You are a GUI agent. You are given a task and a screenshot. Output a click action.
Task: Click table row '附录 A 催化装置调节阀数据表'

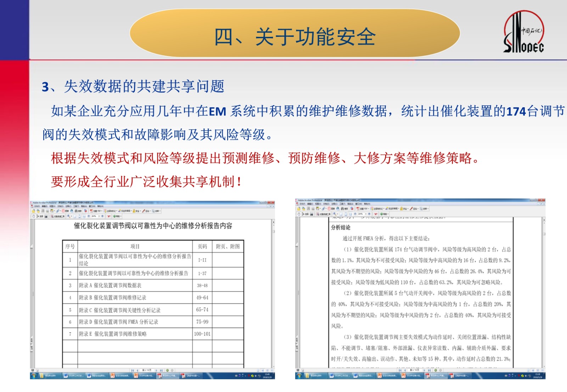153,285
